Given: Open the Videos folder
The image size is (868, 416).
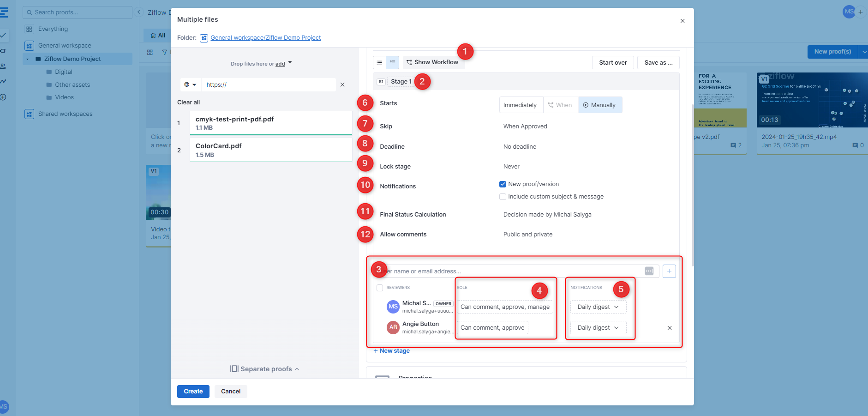Looking at the screenshot, I should point(64,97).
